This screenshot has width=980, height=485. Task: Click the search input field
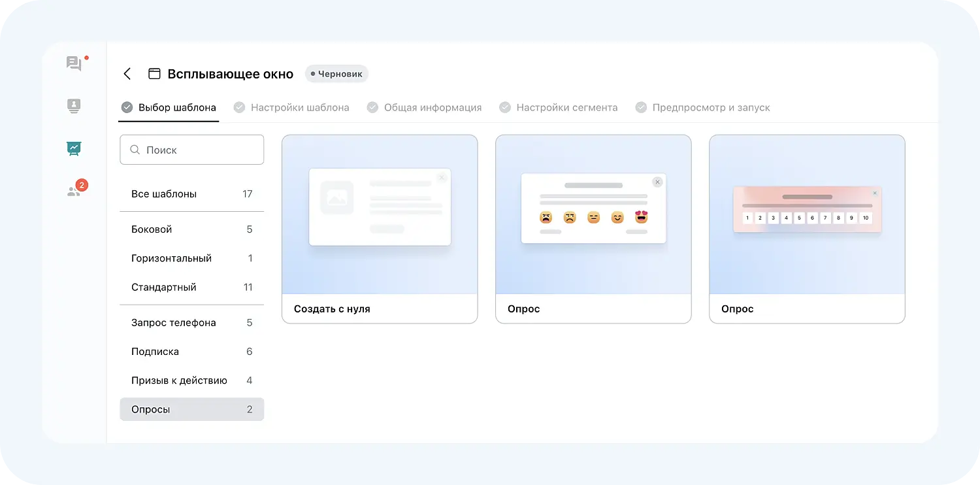click(191, 150)
